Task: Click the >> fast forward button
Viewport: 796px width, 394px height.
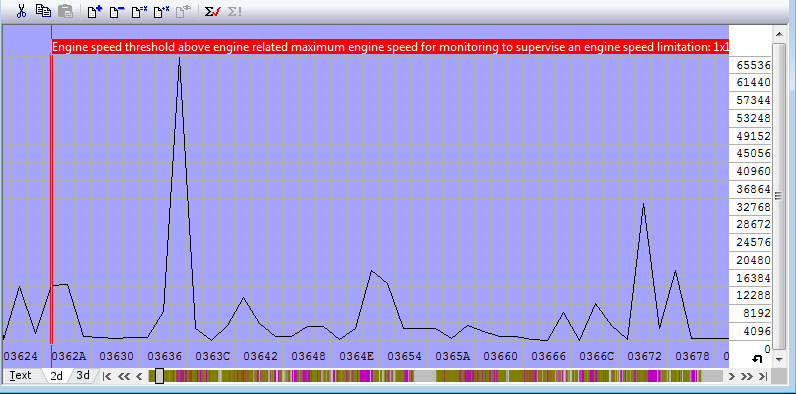Action: 746,376
